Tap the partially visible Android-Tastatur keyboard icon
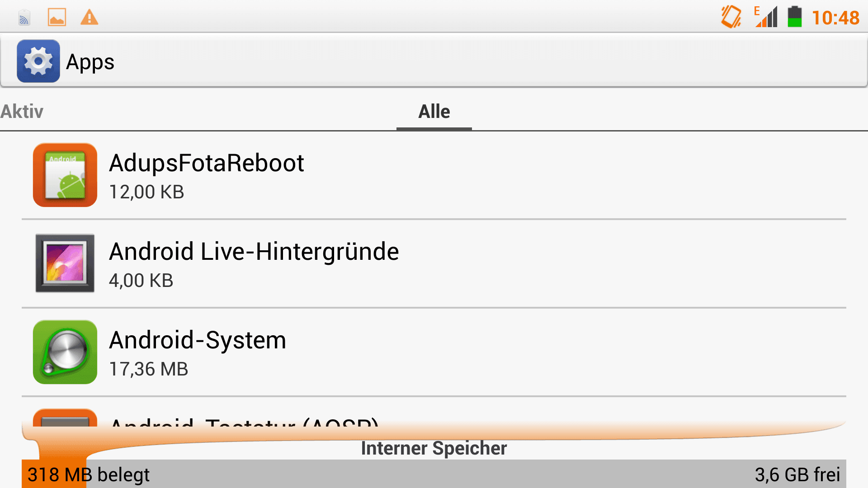This screenshot has height=488, width=868. pos(65,418)
